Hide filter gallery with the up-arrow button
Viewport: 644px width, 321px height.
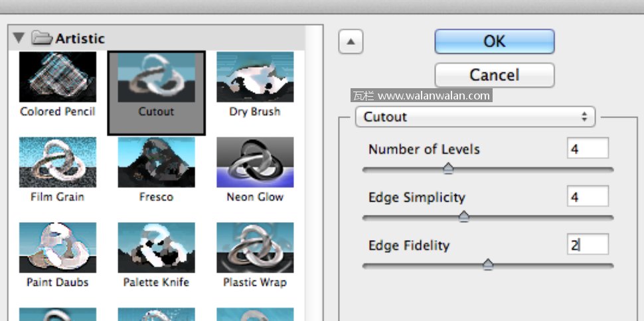(x=351, y=42)
